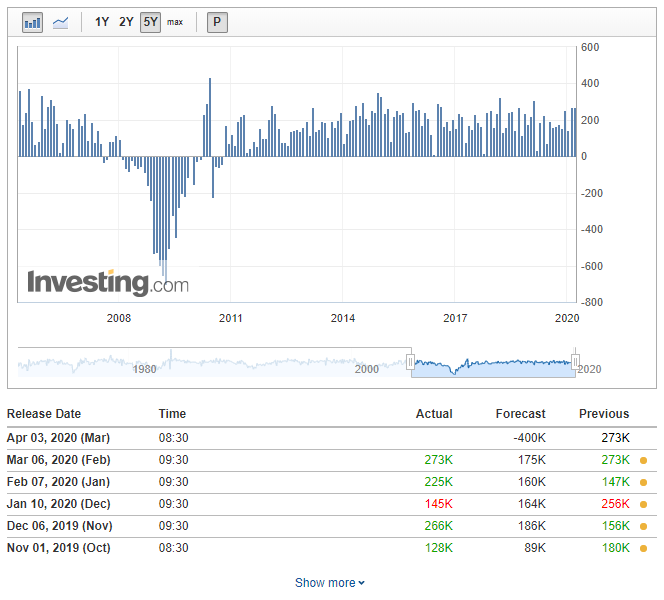Grab the right range slider handle
The image size is (664, 600).
click(575, 362)
